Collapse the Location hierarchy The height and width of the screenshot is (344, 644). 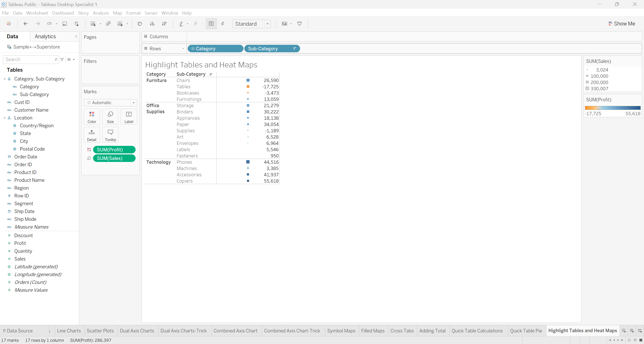pyautogui.click(x=5, y=118)
